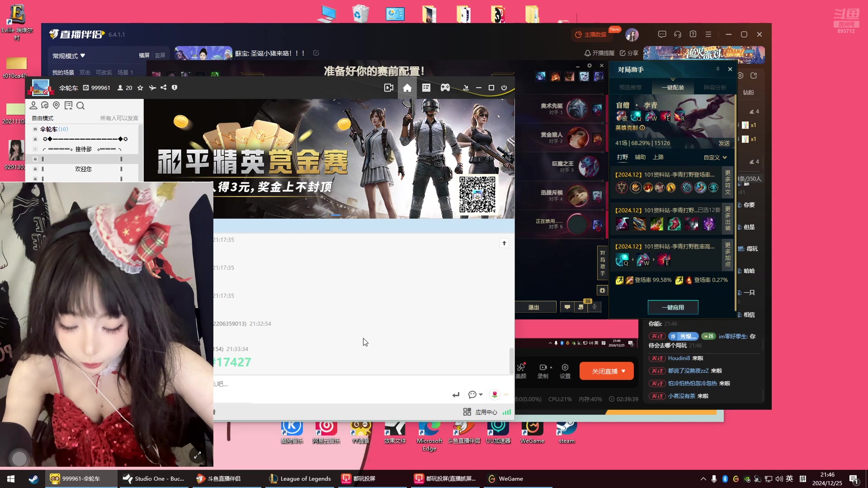
Task: Open the headset support icon in 直播伴侣 title bar
Action: [677, 34]
